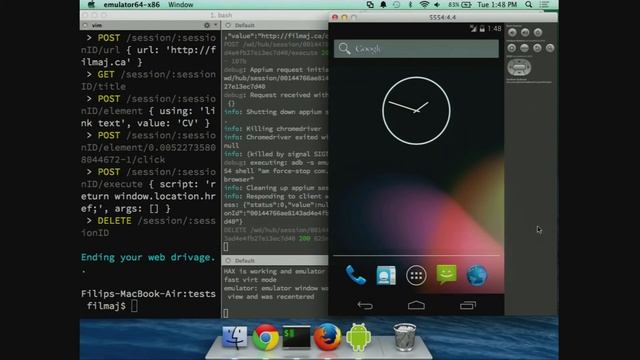Open vim pane settings gear
The width and height of the screenshot is (640, 360).
tap(207, 25)
